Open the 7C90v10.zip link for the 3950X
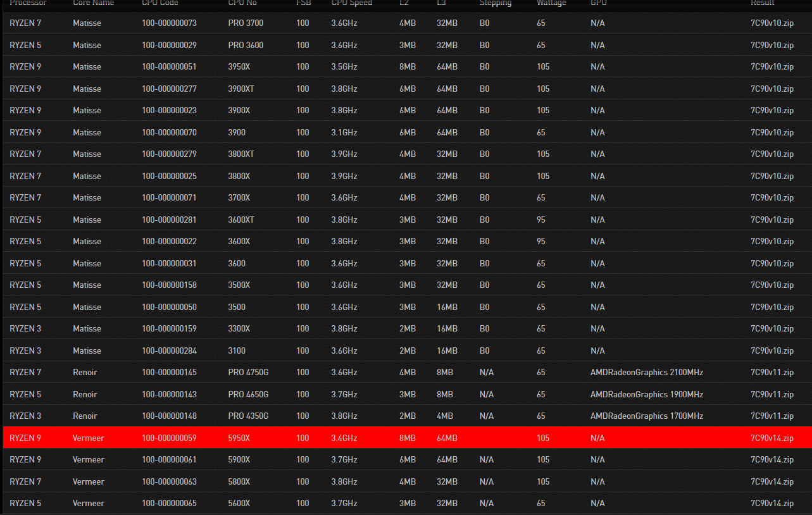 [x=771, y=66]
